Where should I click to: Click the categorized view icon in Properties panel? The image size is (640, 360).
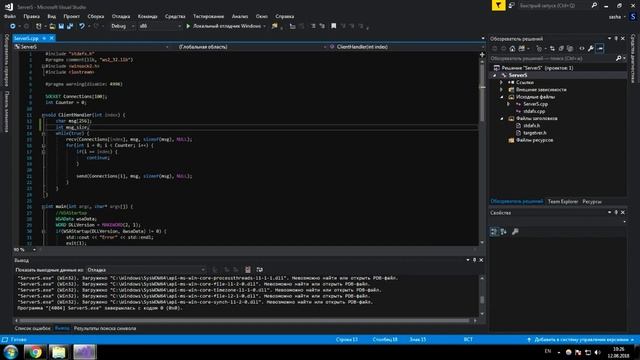pyautogui.click(x=494, y=232)
